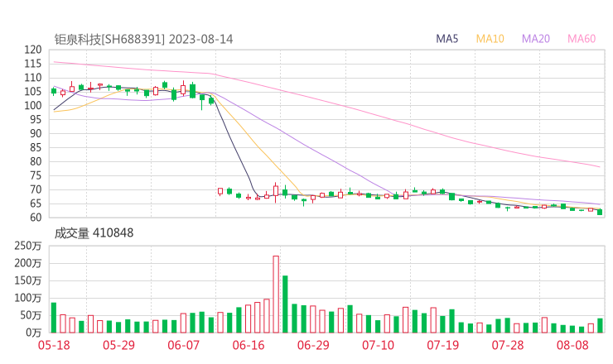Viewport: 613px width, 364px height.
Task: Click the MA60 legend label
Action: pyautogui.click(x=582, y=38)
